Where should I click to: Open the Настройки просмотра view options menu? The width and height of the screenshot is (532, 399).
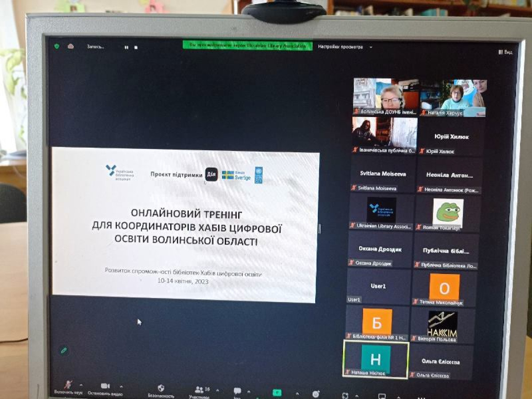coord(340,47)
